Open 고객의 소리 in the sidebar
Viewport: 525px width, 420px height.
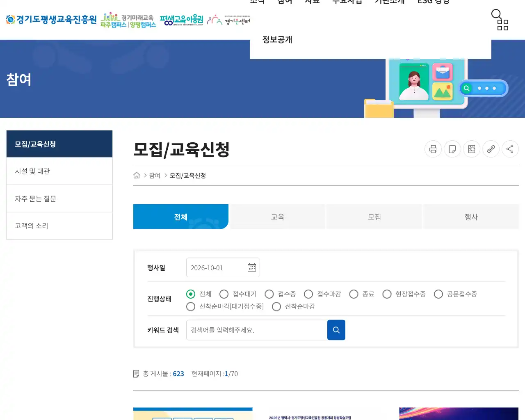59,226
